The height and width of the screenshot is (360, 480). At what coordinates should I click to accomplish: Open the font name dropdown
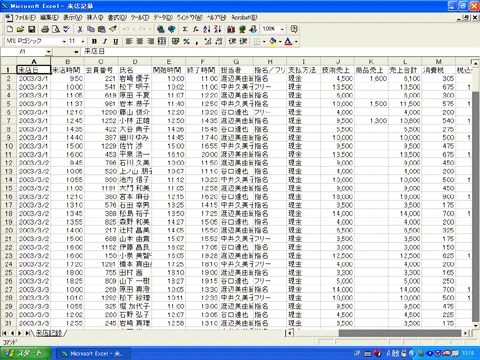point(64,41)
